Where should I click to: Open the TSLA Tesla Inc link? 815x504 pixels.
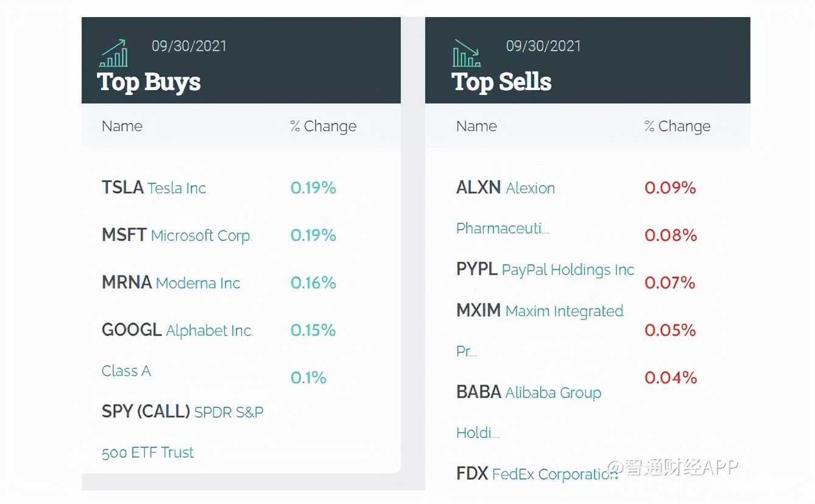pyautogui.click(x=153, y=187)
